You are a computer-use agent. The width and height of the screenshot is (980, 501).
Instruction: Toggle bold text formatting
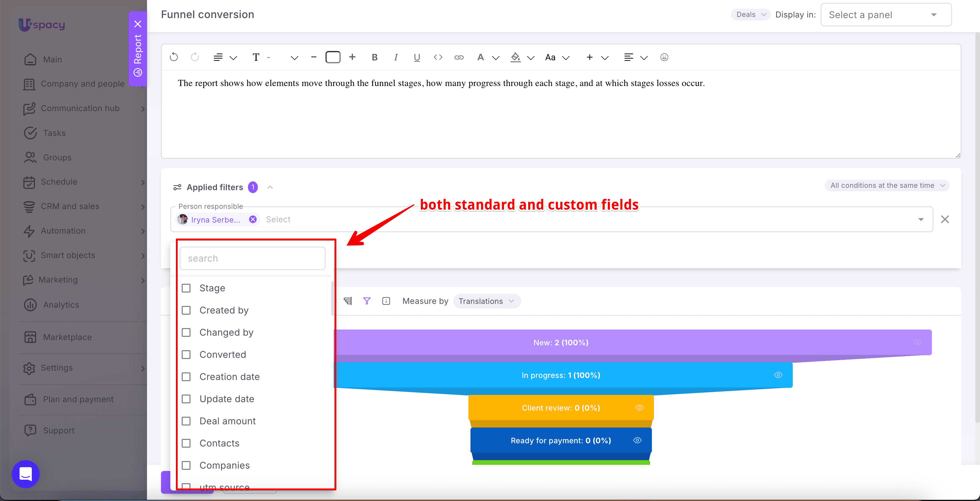pyautogui.click(x=374, y=57)
